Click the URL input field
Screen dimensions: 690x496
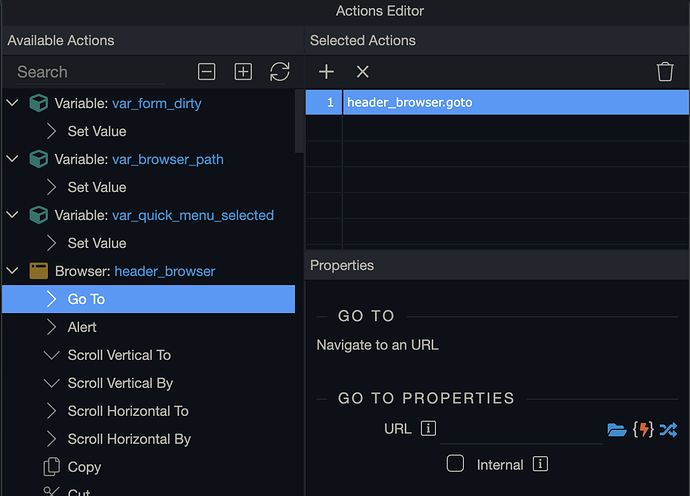[520, 430]
